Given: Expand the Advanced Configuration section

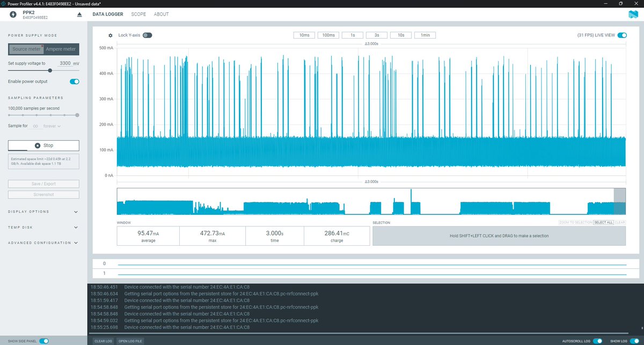Looking at the screenshot, I should tap(43, 243).
